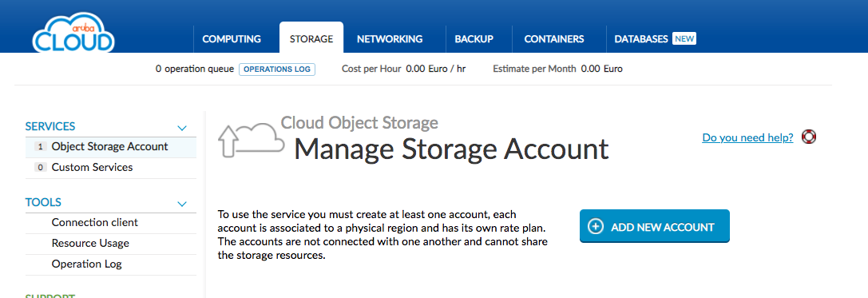Viewport: 868px width, 298px height.
Task: Click Add New Account button
Action: click(x=654, y=226)
